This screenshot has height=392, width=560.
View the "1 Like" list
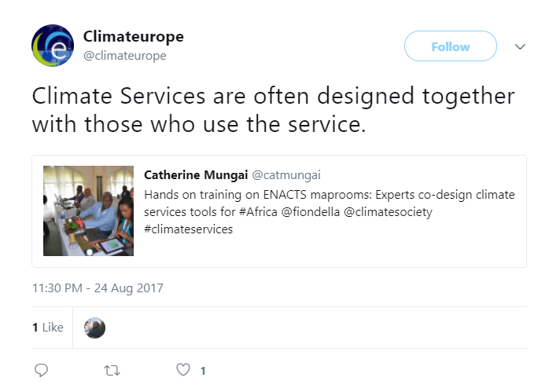tap(48, 328)
